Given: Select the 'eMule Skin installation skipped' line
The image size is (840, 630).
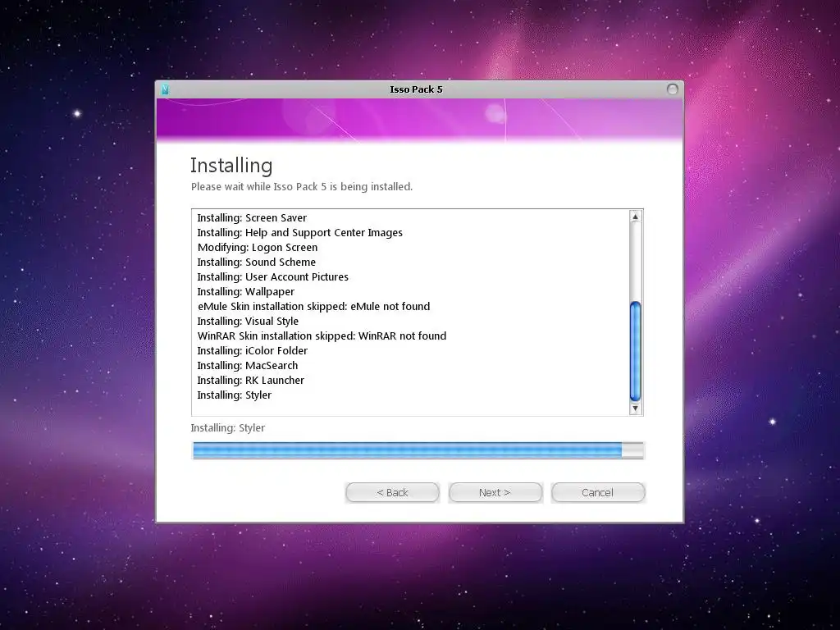Looking at the screenshot, I should (x=313, y=307).
